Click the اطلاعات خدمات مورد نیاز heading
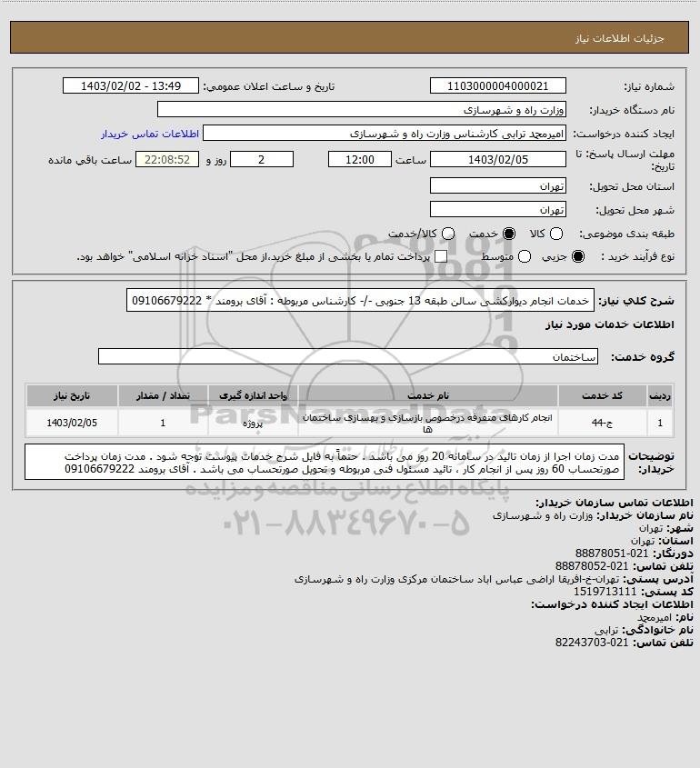 coord(609,324)
